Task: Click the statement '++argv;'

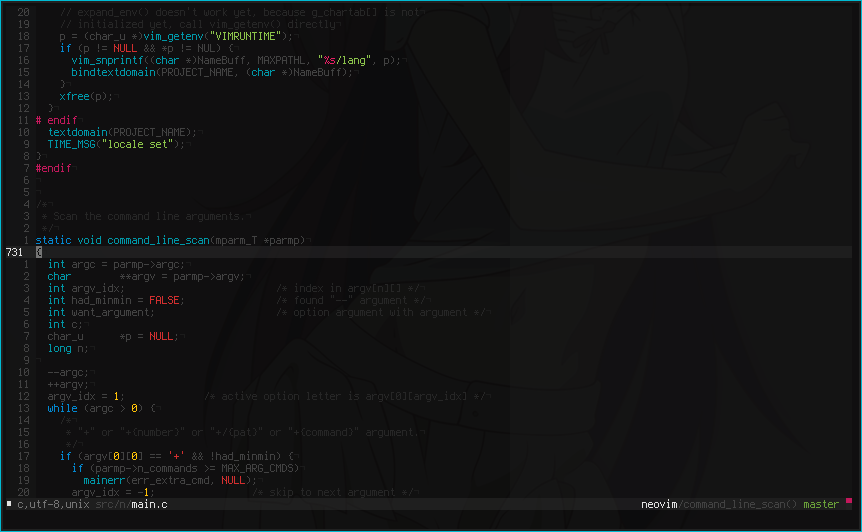Action: coord(68,384)
